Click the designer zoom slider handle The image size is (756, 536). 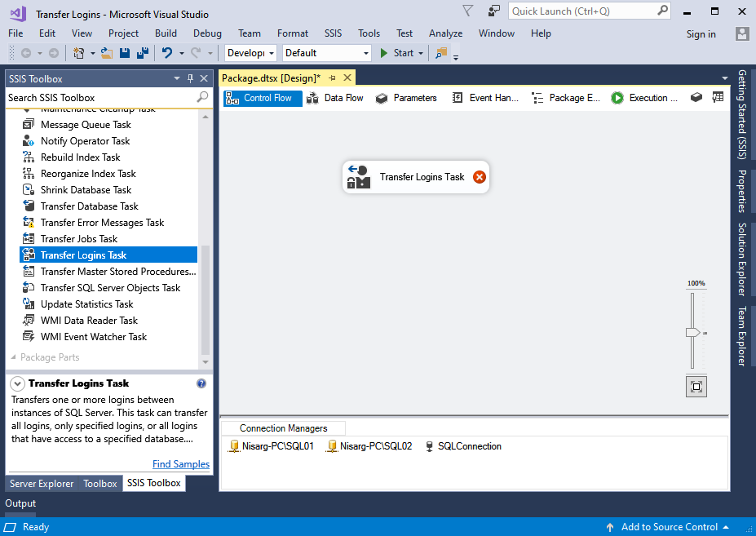click(693, 332)
